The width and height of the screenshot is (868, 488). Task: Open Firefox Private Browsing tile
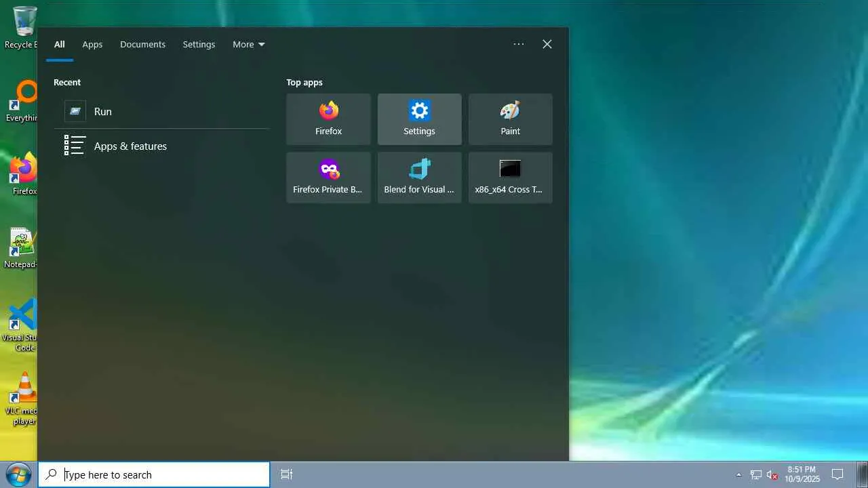pyautogui.click(x=328, y=178)
